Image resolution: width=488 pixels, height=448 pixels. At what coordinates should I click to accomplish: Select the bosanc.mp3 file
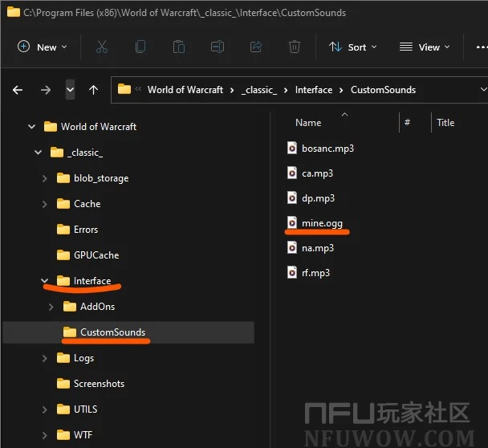pos(327,149)
